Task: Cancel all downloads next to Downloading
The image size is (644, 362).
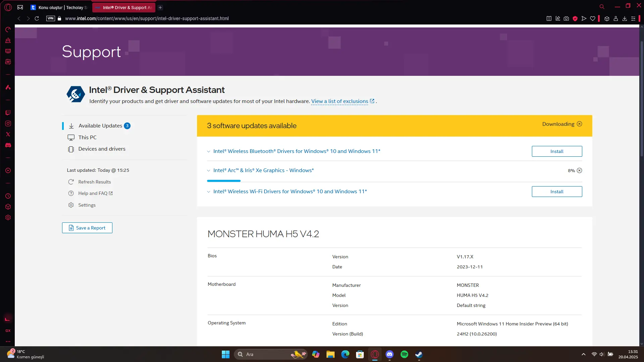Action: coord(579,124)
